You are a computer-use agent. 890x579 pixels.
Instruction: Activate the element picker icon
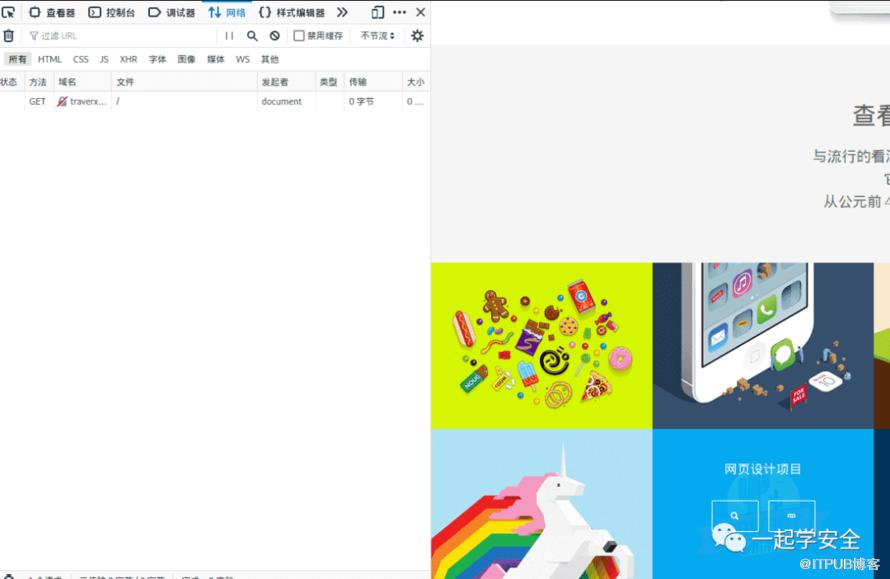tap(8, 12)
